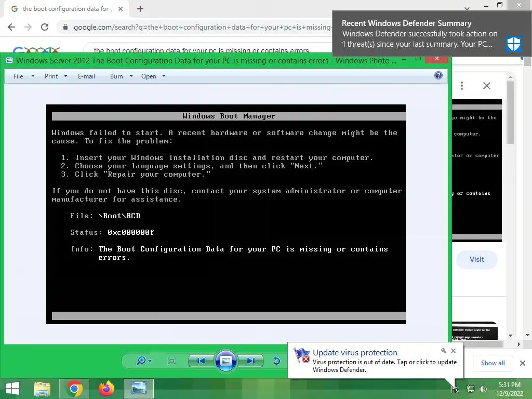Viewport: 532px width, 399px height.
Task: Rotate the photo counterclockwise
Action: click(x=276, y=361)
